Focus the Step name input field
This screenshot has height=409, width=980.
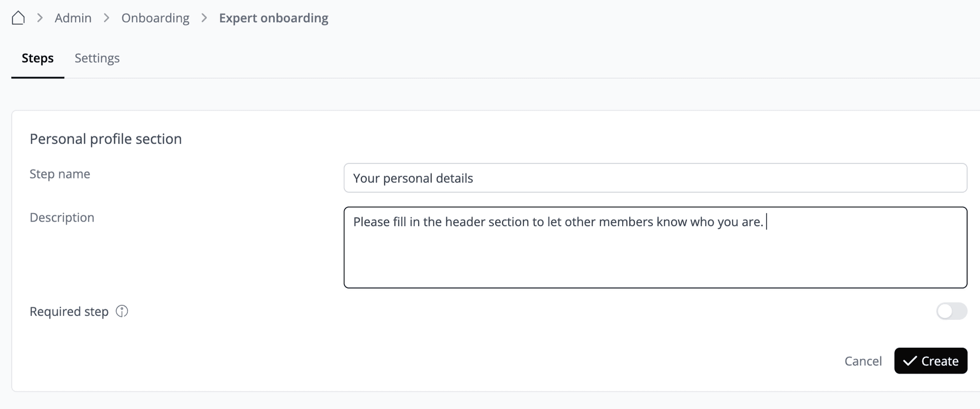click(x=655, y=178)
